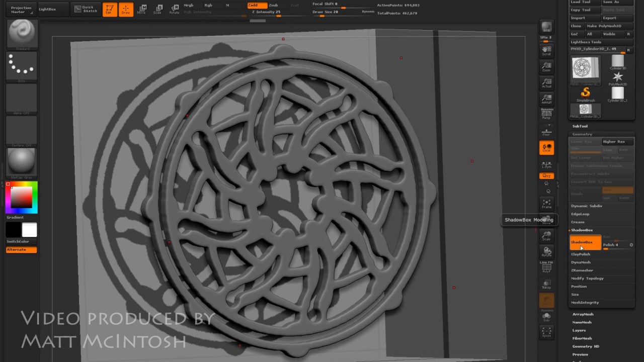Open Quick Sketch
Screen dimensions: 644x362
click(x=85, y=9)
